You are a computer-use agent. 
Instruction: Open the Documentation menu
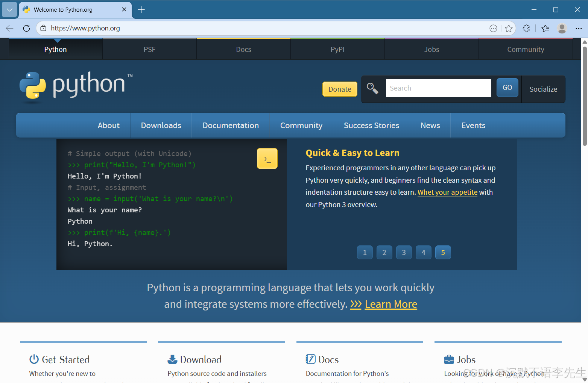[x=231, y=126]
